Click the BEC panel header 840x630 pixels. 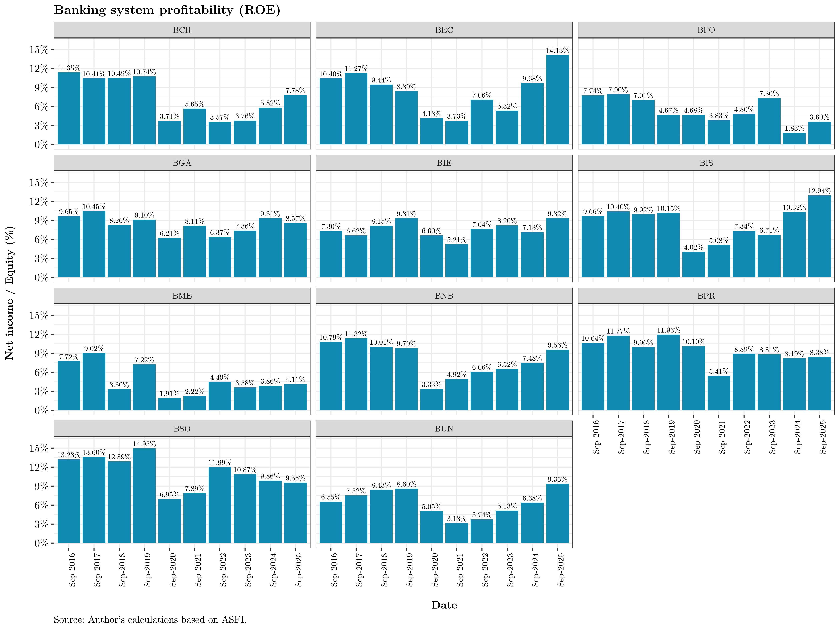[444, 30]
